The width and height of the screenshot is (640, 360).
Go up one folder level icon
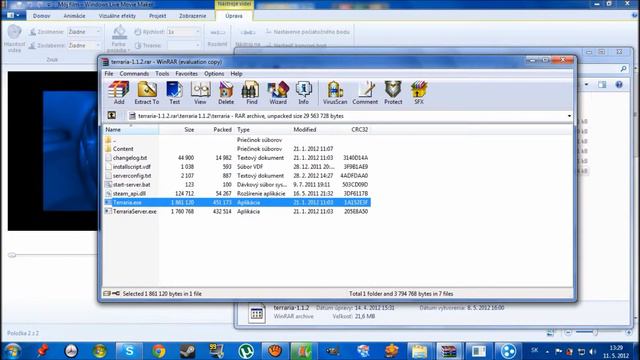pyautogui.click(x=111, y=116)
